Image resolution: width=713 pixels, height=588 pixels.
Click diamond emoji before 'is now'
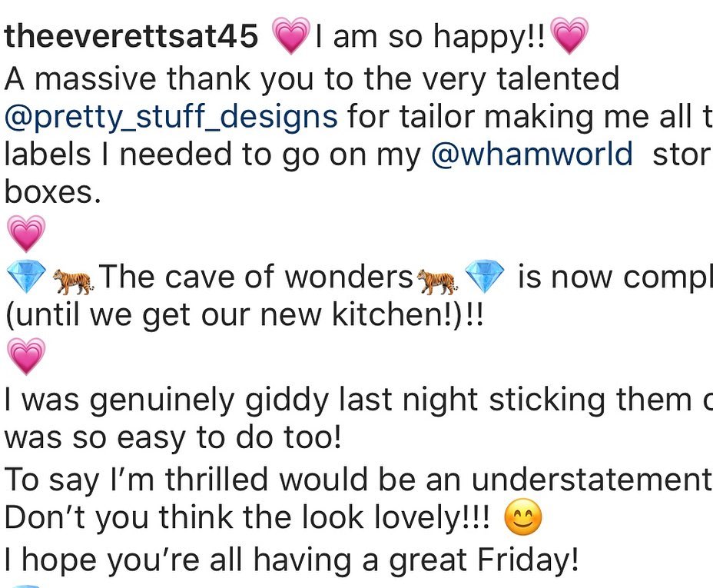coord(485,277)
